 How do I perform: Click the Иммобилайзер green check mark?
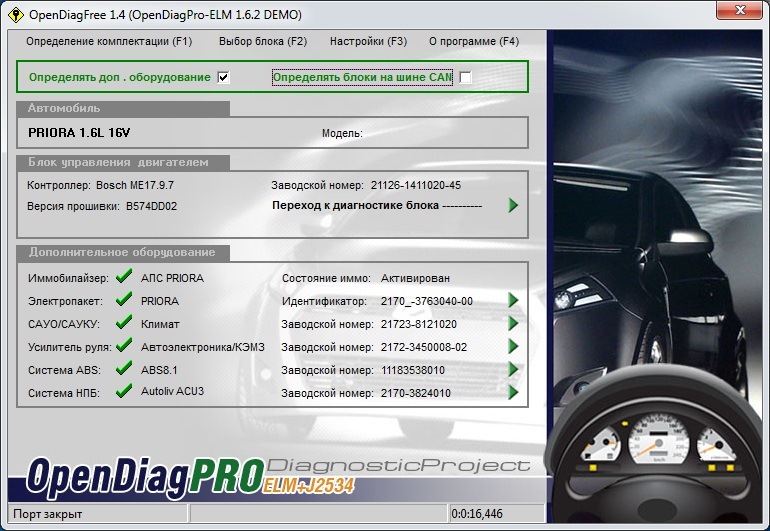click(x=124, y=276)
